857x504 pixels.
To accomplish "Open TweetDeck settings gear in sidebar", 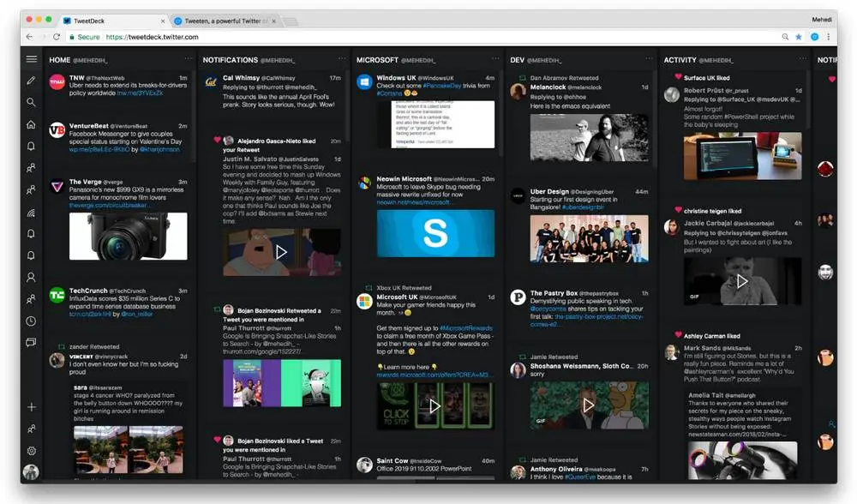I will [x=31, y=451].
